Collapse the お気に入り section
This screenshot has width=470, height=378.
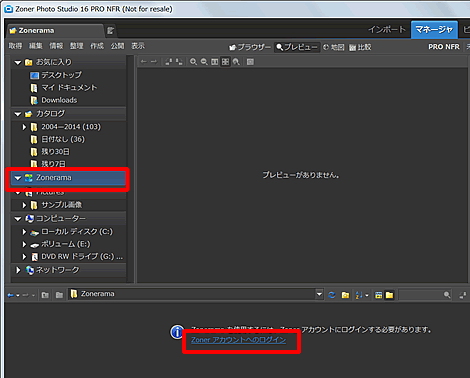(x=18, y=62)
